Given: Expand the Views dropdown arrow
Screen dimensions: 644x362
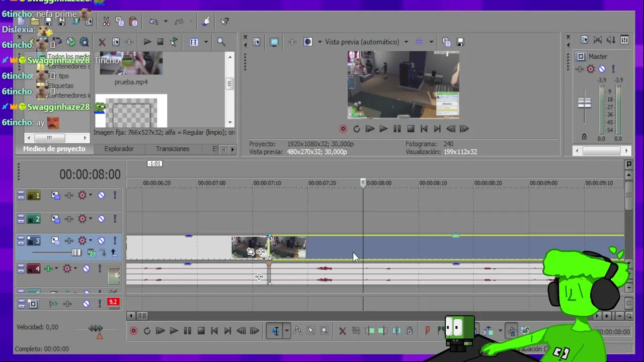Looking at the screenshot, I should click(x=206, y=42).
